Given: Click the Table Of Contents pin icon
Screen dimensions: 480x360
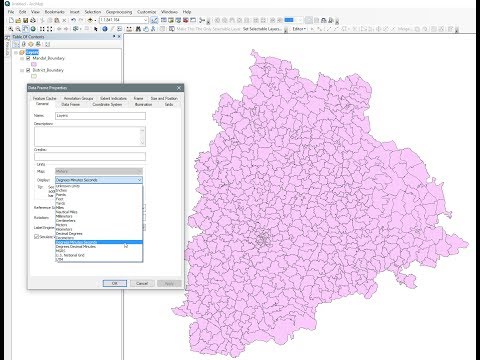Looking at the screenshot, I should [x=114, y=36].
